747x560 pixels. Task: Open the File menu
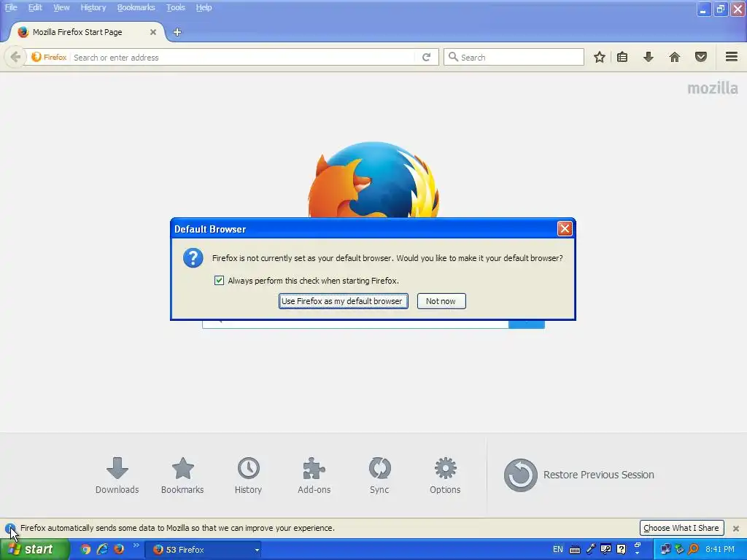(11, 7)
